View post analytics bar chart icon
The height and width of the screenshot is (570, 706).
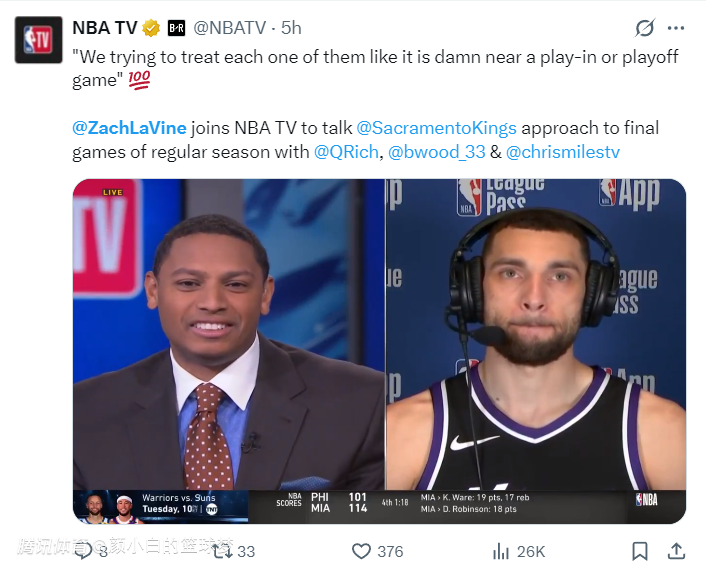point(502,551)
